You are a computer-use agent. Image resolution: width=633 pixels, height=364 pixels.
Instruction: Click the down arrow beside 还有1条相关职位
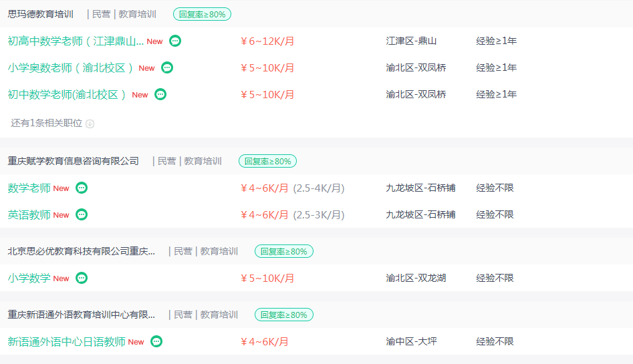click(90, 124)
